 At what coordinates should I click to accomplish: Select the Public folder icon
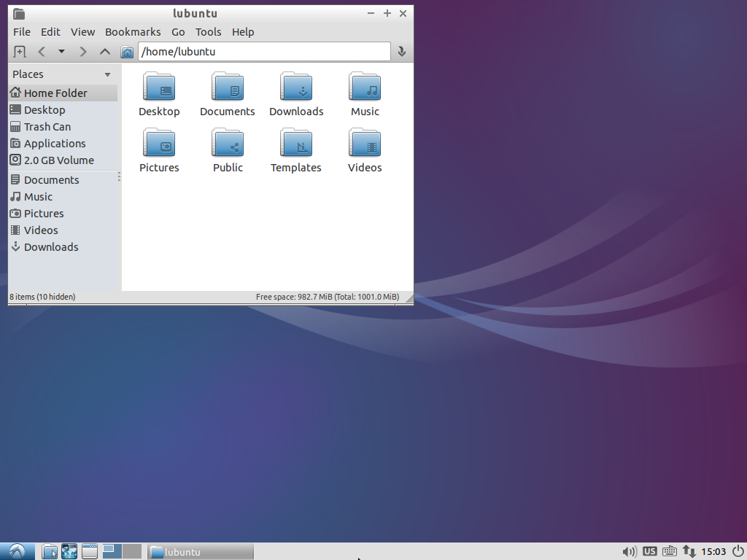(228, 143)
